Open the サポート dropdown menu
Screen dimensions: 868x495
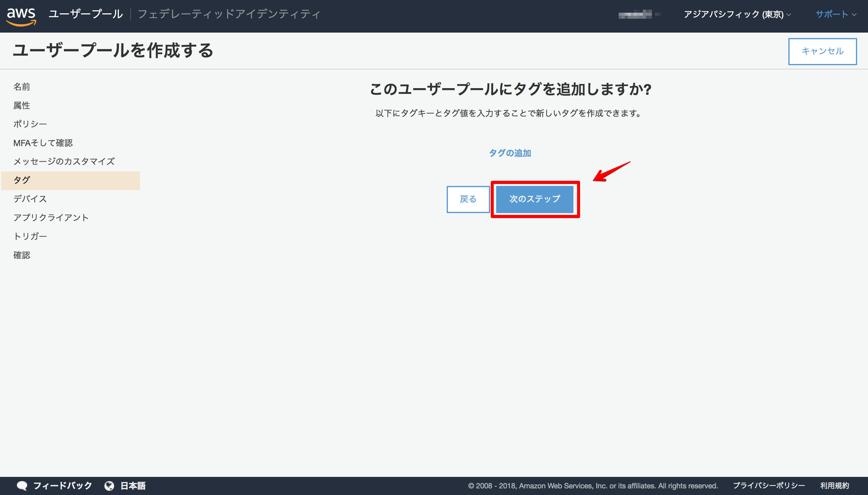coord(835,14)
